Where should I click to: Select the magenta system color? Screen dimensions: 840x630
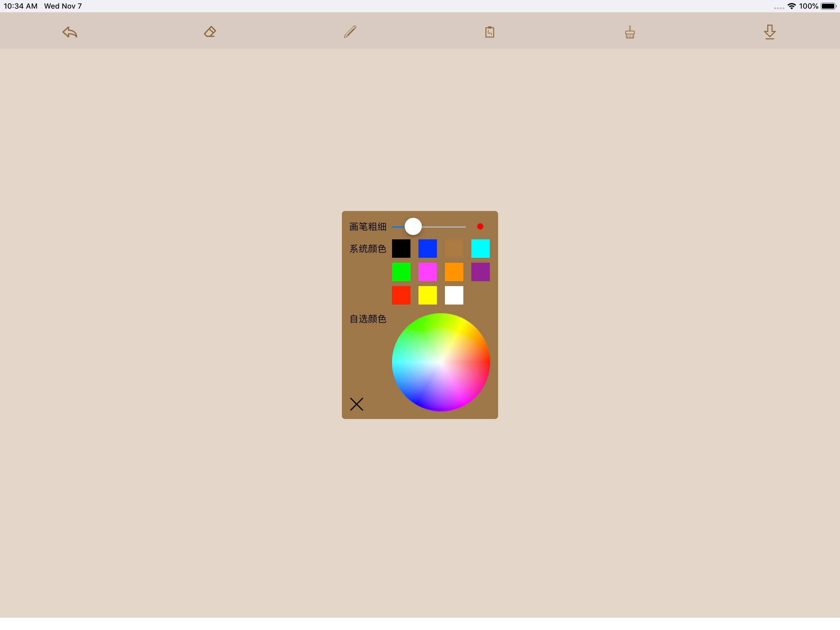coord(428,272)
